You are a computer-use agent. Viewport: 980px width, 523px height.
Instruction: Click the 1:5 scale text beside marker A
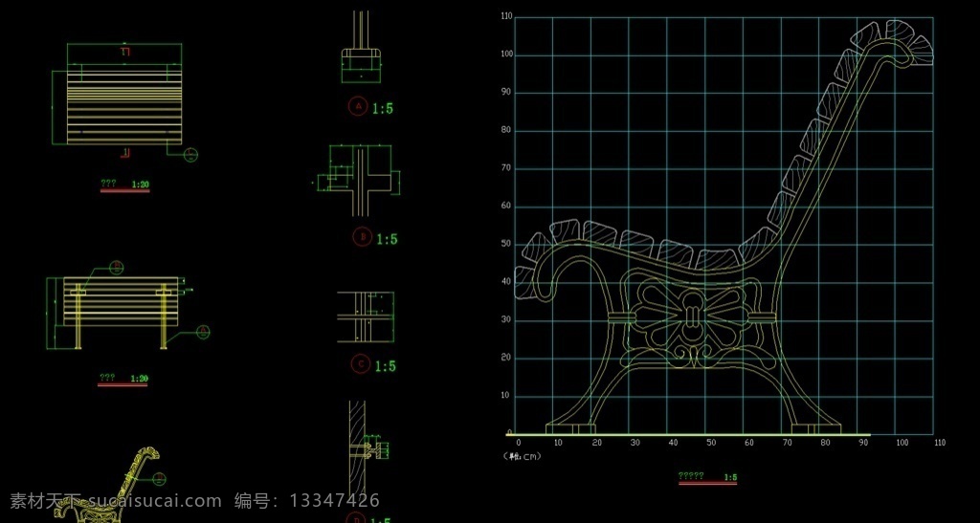383,109
